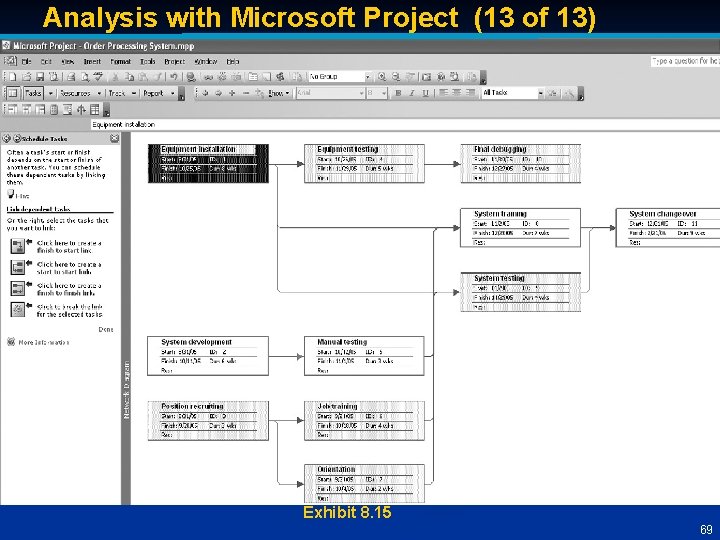Click the finish-to-finish link icon

(17, 288)
